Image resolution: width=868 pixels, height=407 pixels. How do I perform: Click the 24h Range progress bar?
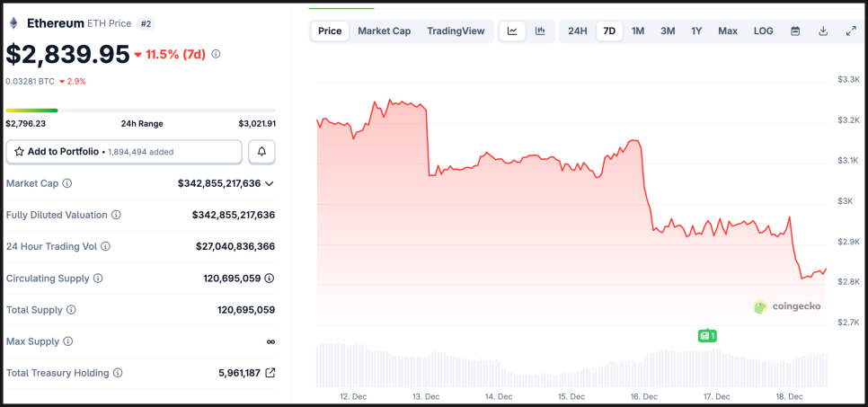[140, 111]
